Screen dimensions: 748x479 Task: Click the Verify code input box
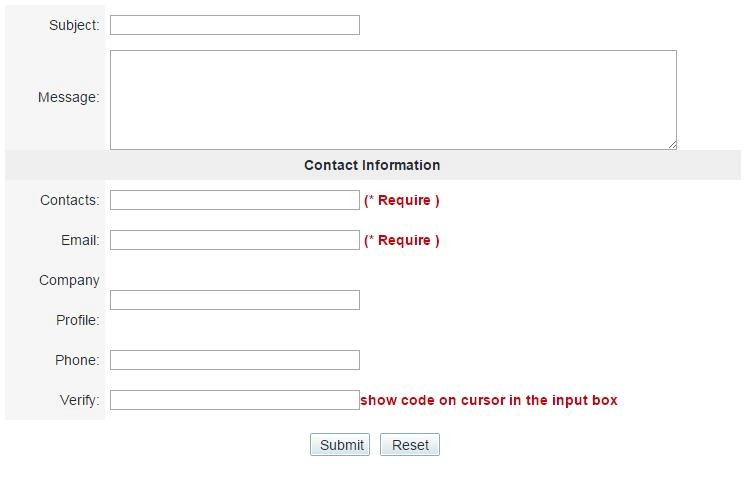pos(235,400)
